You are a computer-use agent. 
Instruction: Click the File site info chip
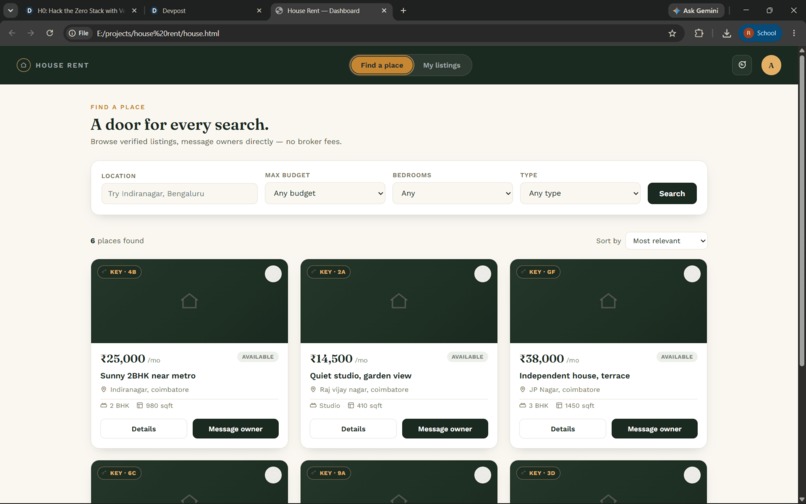pos(79,33)
